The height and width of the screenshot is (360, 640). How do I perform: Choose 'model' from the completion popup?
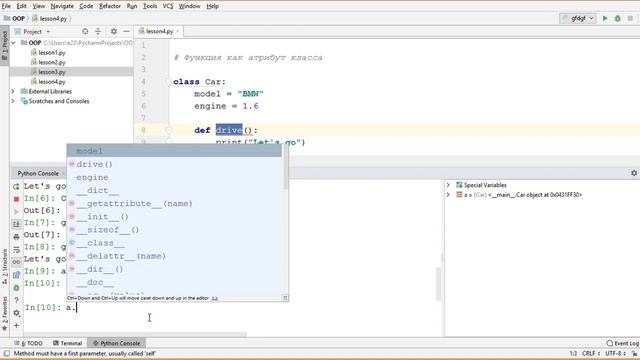point(174,151)
